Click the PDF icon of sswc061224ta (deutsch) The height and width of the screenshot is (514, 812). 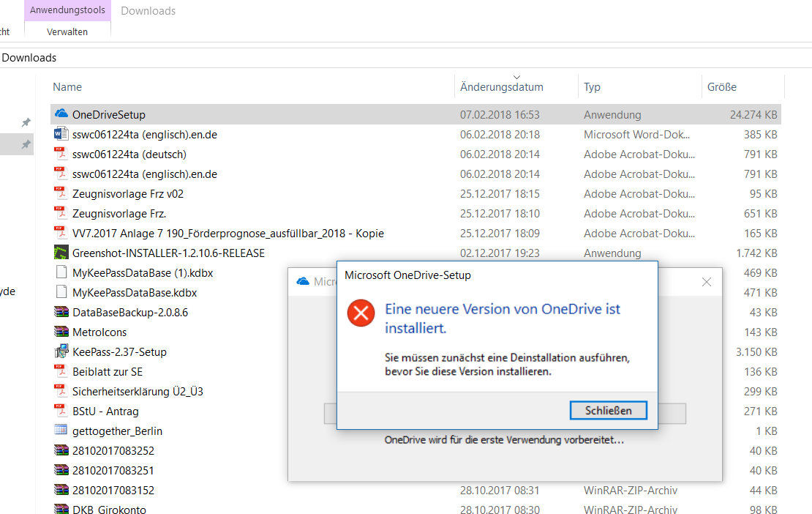[61, 154]
